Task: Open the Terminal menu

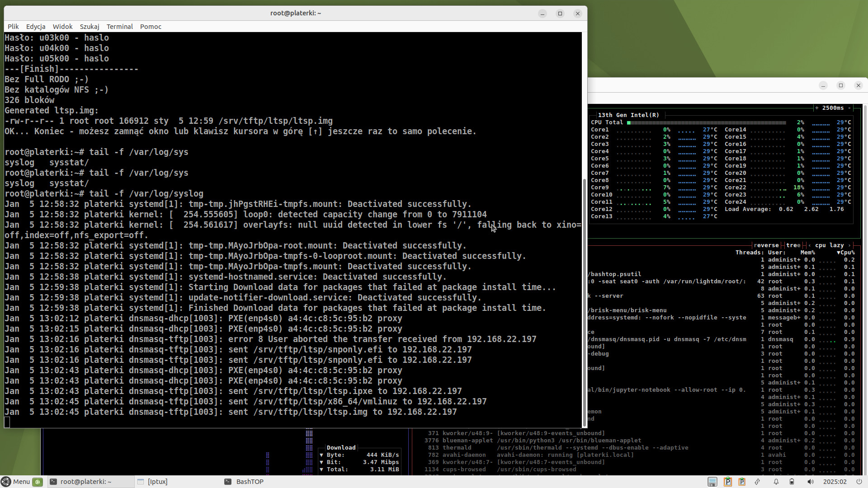Action: pos(120,27)
